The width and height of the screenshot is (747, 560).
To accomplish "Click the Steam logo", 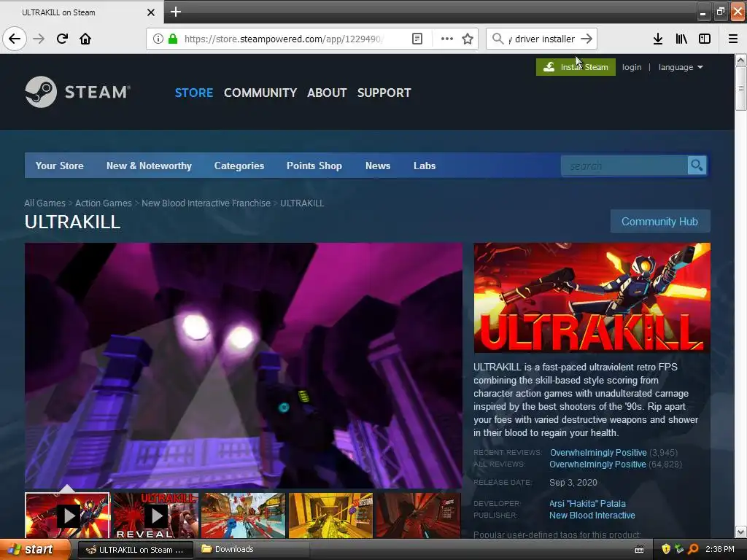I will point(77,92).
